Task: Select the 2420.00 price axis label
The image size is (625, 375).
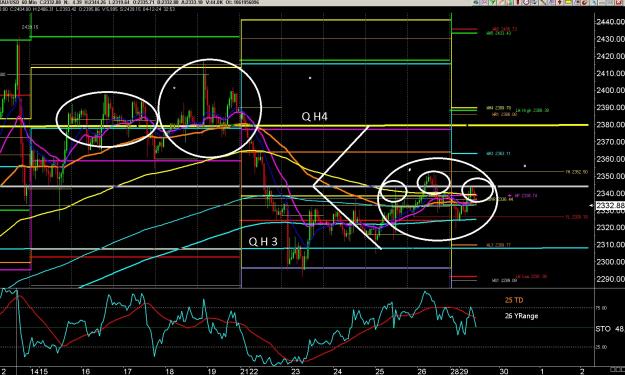Action: (x=610, y=57)
